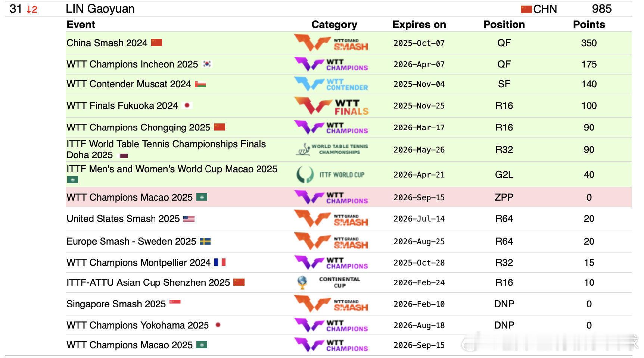The height and width of the screenshot is (358, 644).
Task: Click DNP position in Yokohama 2025 row
Action: coord(504,325)
